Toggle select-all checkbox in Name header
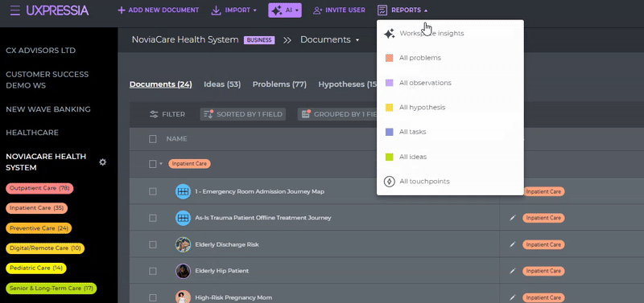Screen dimensions: 644x303 pyautogui.click(x=153, y=139)
